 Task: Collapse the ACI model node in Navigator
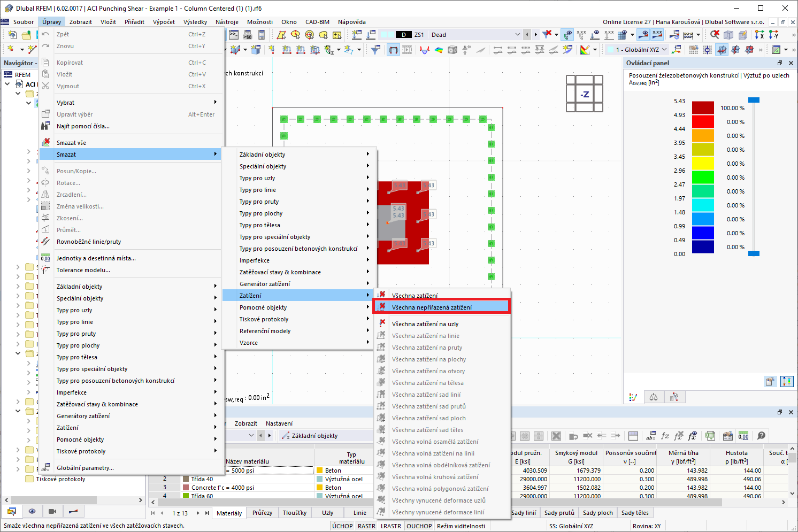point(7,84)
